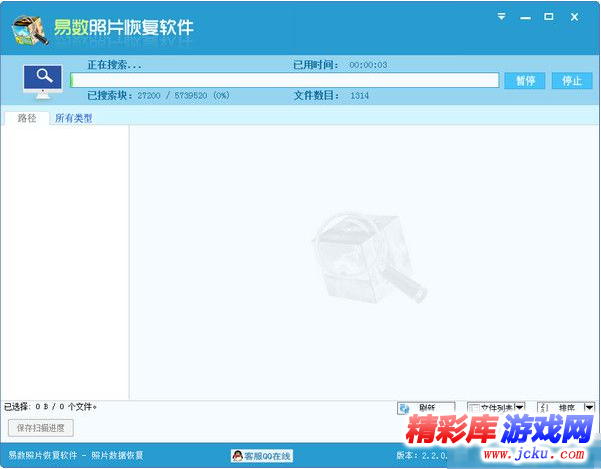Click the 已搜索块 block count text
601x469 pixels.
[x=158, y=95]
